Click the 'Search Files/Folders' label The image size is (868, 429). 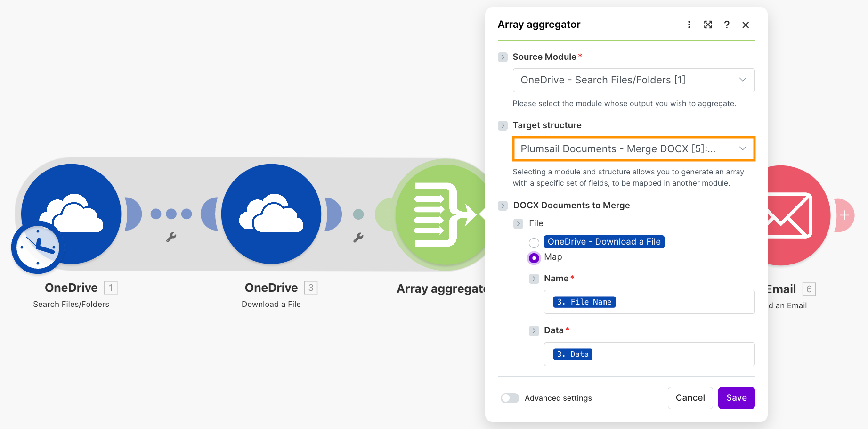(71, 305)
